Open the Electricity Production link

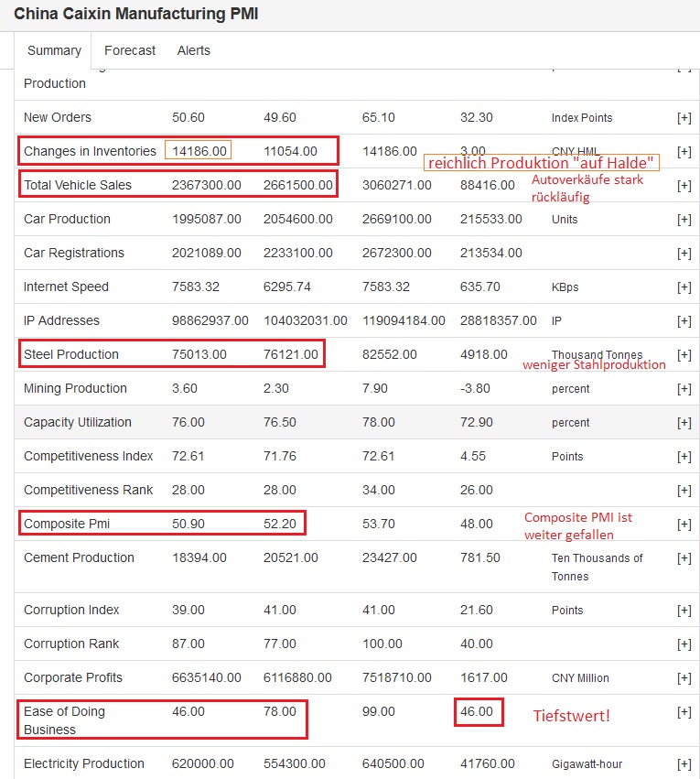(x=84, y=763)
